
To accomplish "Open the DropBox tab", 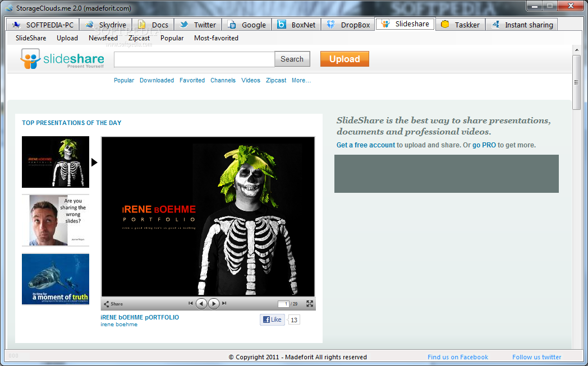I will tap(348, 25).
